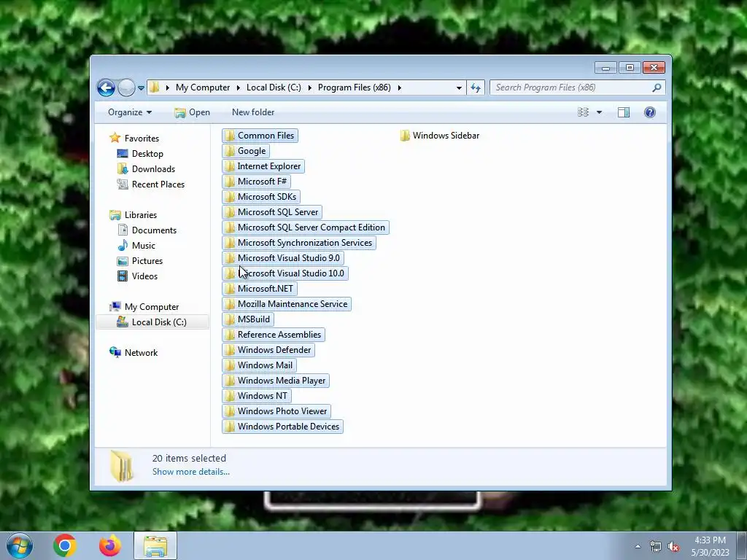This screenshot has width=747, height=560.
Task: Click the Show more details link
Action: (190, 472)
